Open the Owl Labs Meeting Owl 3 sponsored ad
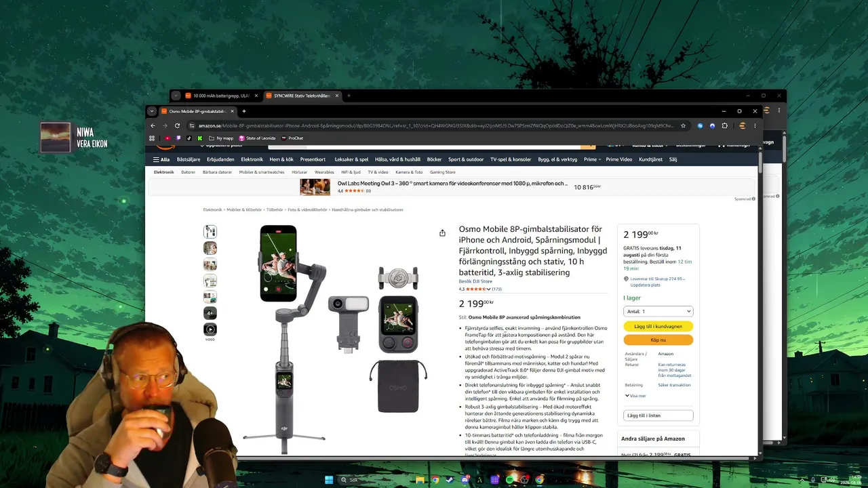 tap(451, 187)
